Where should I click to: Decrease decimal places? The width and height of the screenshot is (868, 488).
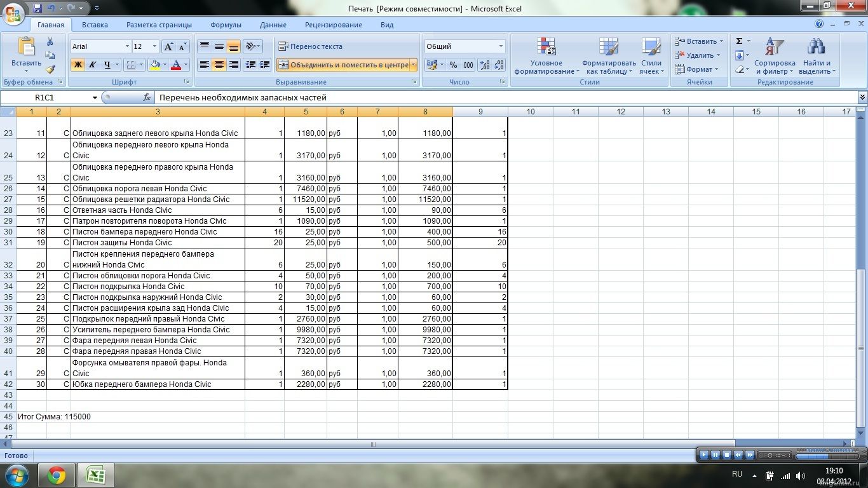[x=499, y=65]
